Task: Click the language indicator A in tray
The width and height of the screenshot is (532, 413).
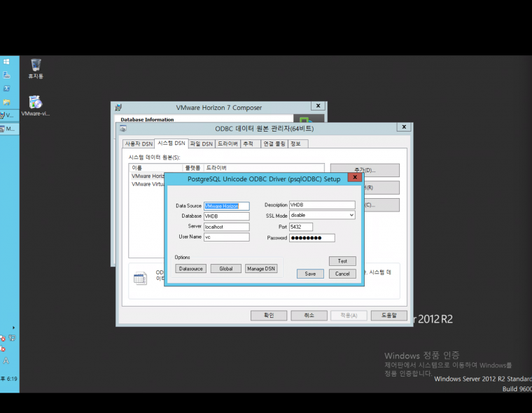Action: (x=6, y=360)
